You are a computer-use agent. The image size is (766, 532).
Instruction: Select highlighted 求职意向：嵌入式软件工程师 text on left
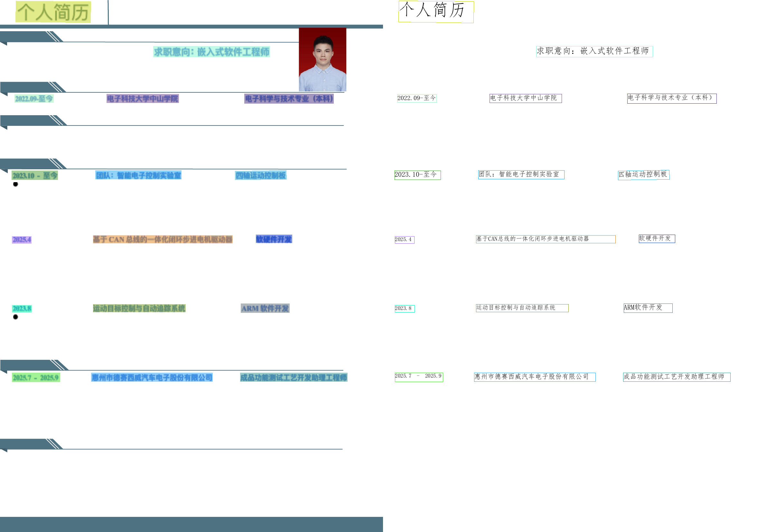coord(211,52)
